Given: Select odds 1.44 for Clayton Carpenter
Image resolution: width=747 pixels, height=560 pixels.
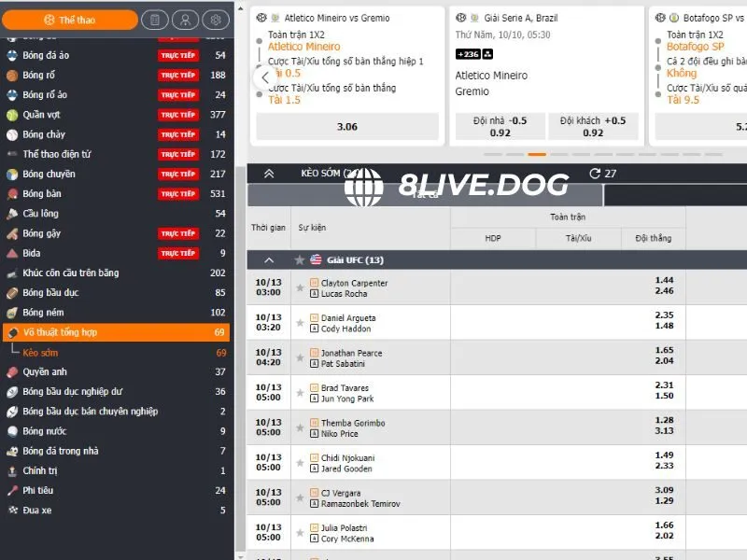Looking at the screenshot, I should [x=664, y=280].
